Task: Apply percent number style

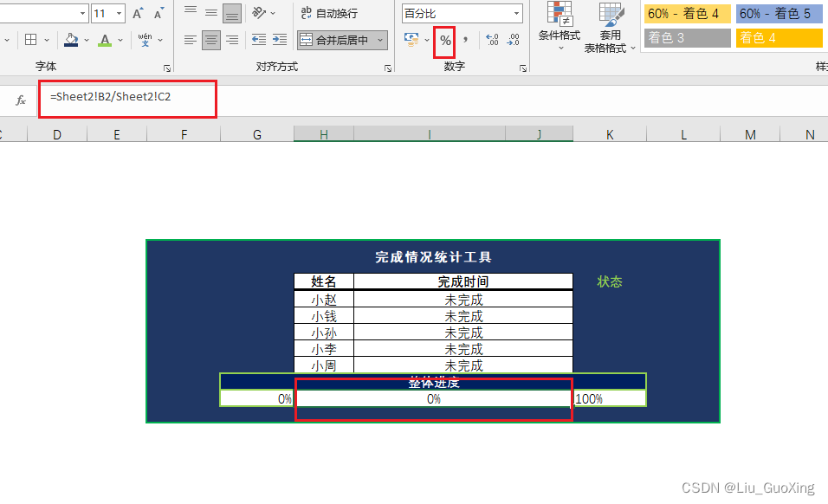Action: (x=444, y=41)
